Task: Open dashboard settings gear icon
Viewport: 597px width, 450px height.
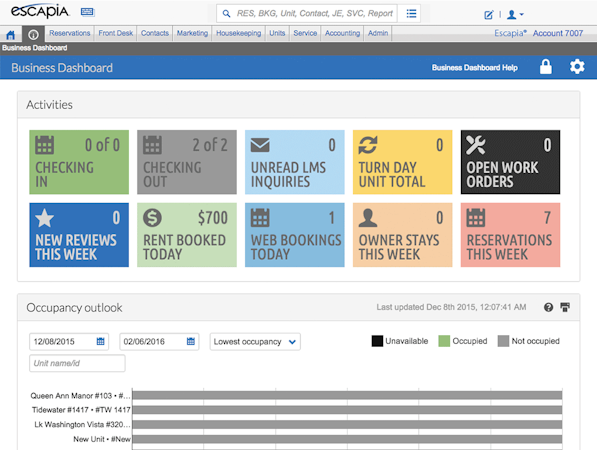Action: [x=577, y=67]
